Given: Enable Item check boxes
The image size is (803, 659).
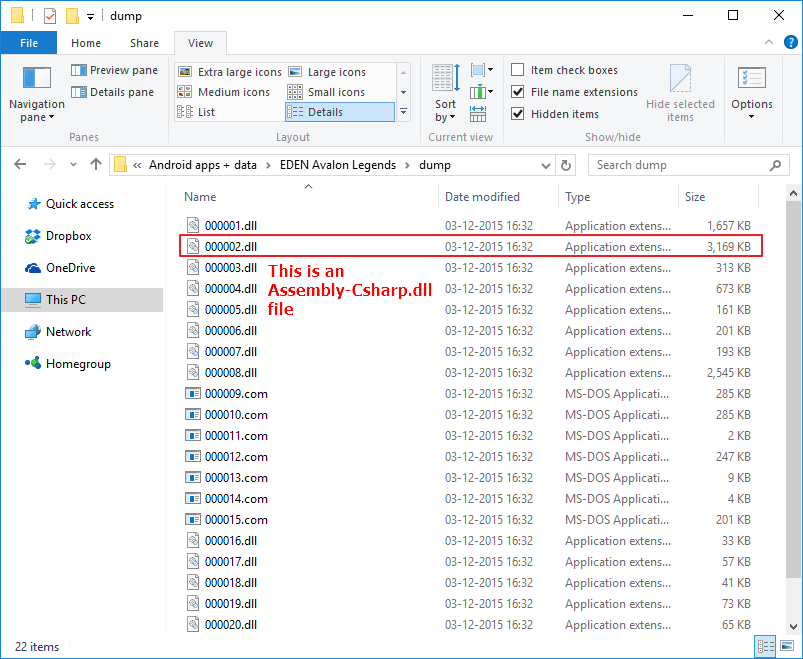Looking at the screenshot, I should (x=518, y=70).
